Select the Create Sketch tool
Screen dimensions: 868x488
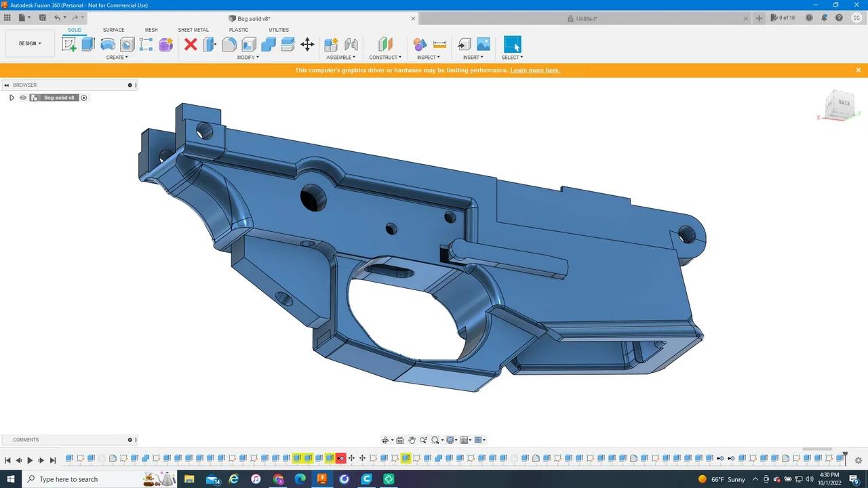(x=68, y=44)
